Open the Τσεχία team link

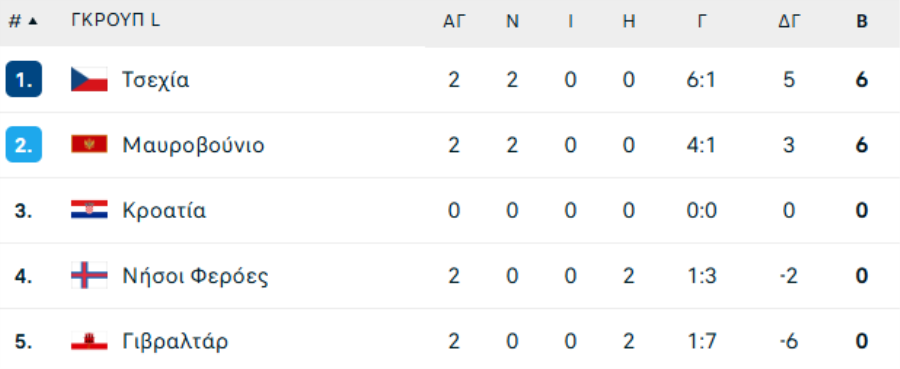click(x=156, y=80)
